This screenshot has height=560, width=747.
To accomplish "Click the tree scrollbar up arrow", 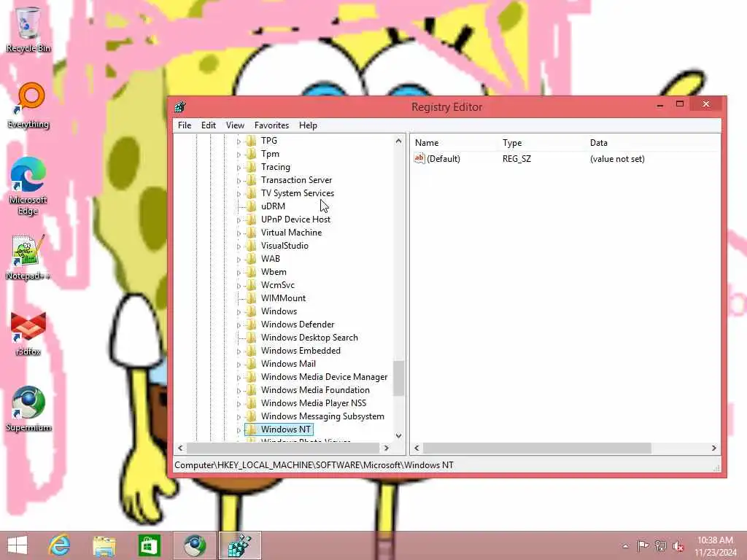I will tap(399, 141).
